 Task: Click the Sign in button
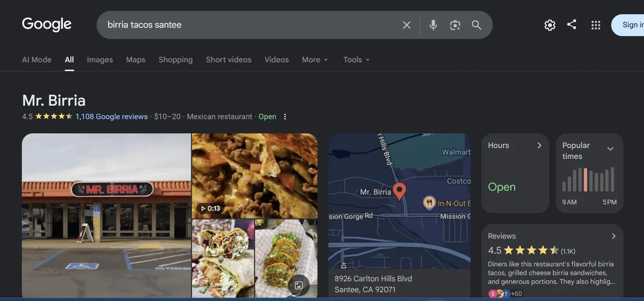pyautogui.click(x=628, y=25)
